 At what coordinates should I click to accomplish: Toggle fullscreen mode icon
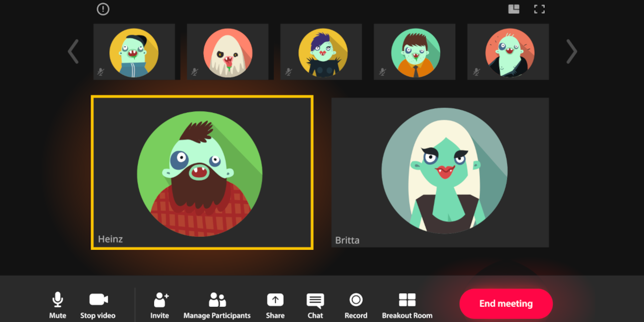tap(539, 9)
